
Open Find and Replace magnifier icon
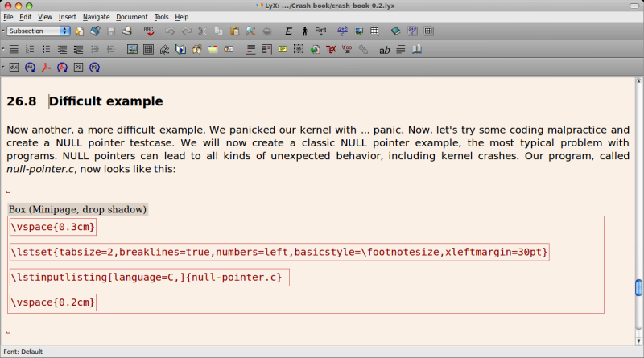click(x=250, y=31)
